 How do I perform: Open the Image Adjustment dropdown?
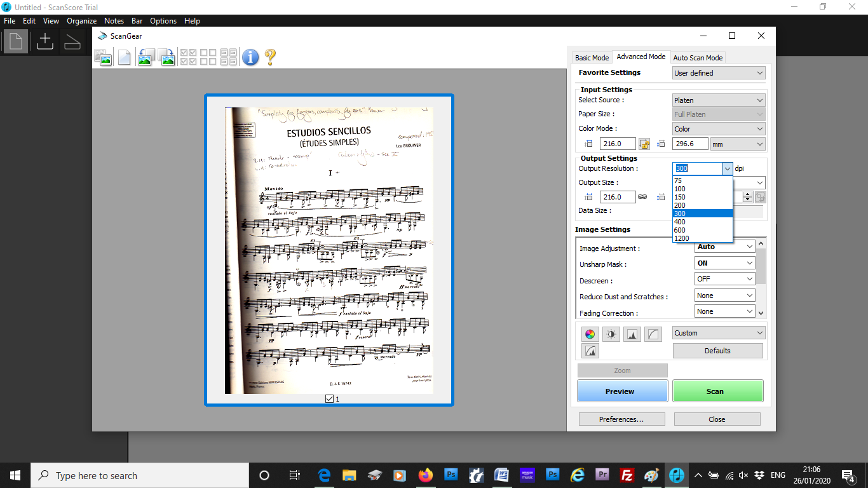[725, 247]
